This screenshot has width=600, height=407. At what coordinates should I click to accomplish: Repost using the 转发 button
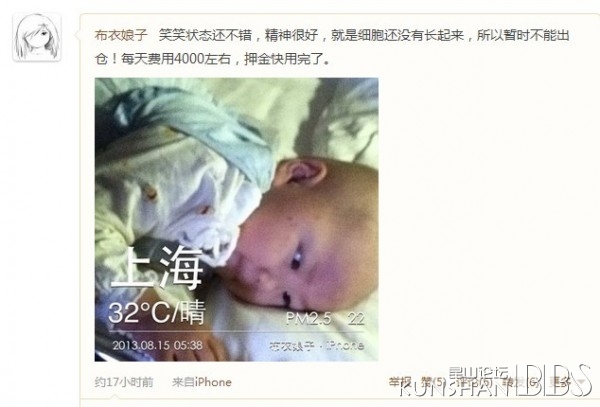click(520, 381)
